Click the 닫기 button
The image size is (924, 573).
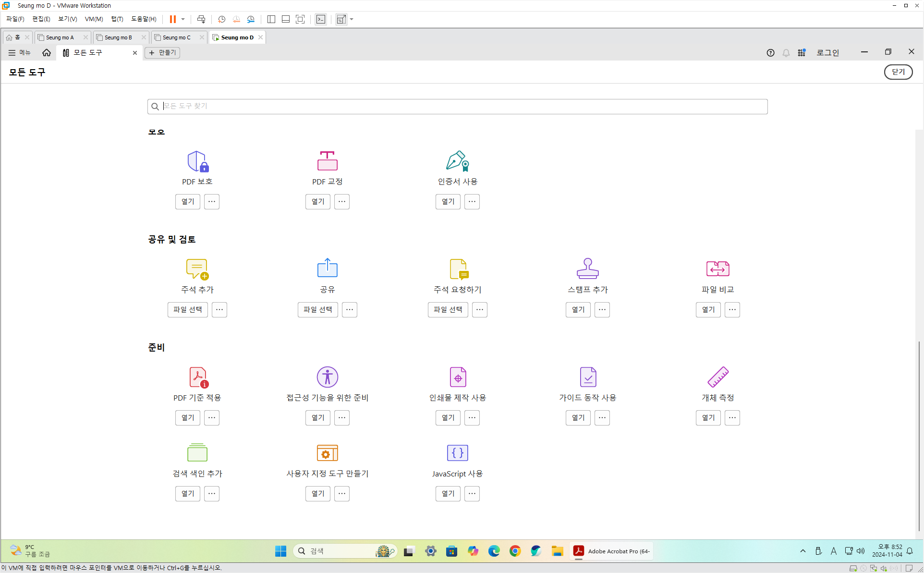click(x=898, y=72)
